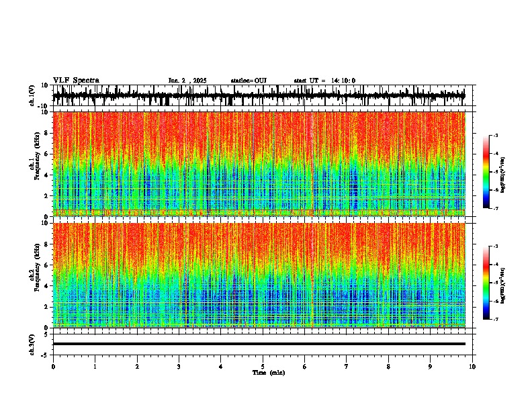Click the "station=OUJ" header text
This screenshot has width=532, height=411.
coord(249,81)
